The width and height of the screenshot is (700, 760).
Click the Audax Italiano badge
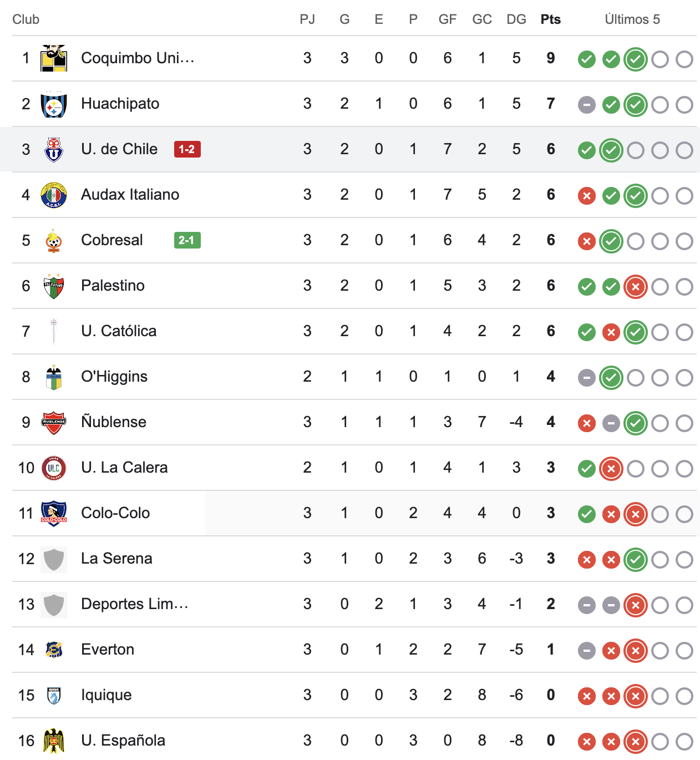click(54, 195)
